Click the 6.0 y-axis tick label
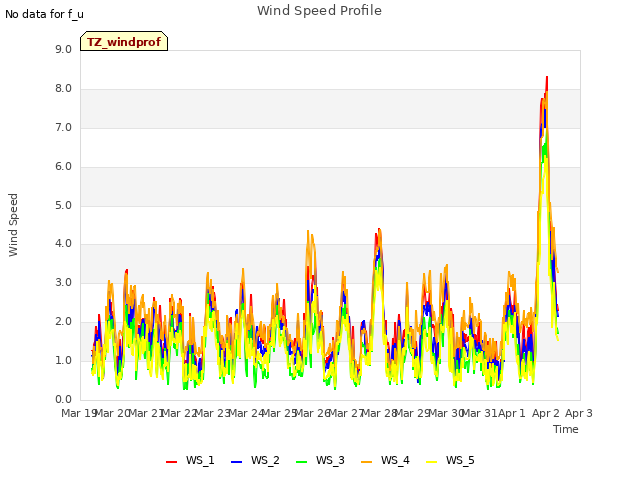 click(63, 167)
